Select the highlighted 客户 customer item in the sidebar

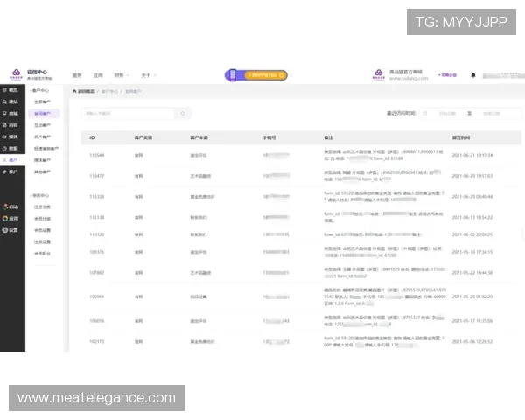10,160
